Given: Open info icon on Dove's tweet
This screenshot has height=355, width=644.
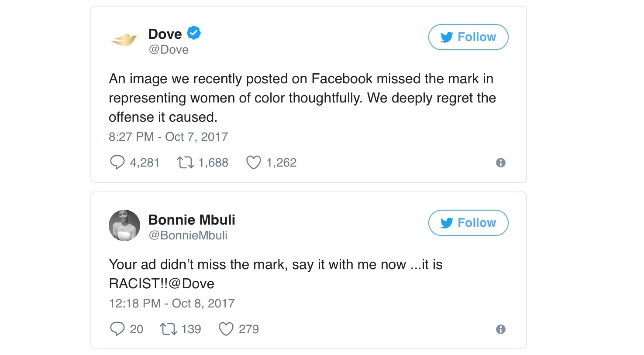Looking at the screenshot, I should pos(500,163).
